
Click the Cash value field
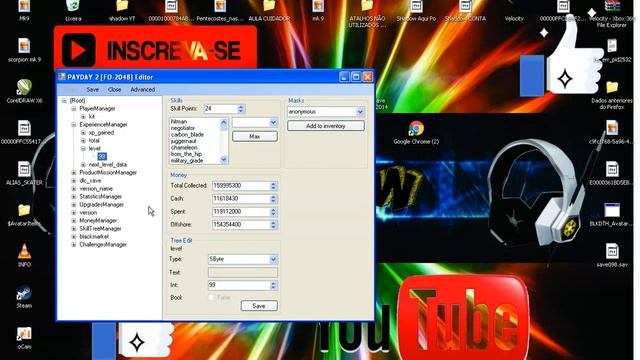click(241, 199)
